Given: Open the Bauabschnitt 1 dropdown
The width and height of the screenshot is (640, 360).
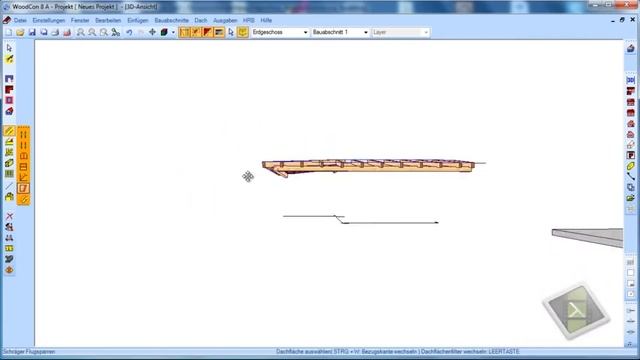Looking at the screenshot, I should click(340, 32).
